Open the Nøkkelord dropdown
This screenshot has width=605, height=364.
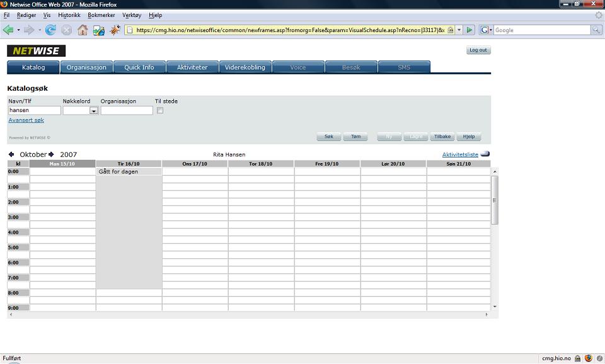(x=93, y=111)
